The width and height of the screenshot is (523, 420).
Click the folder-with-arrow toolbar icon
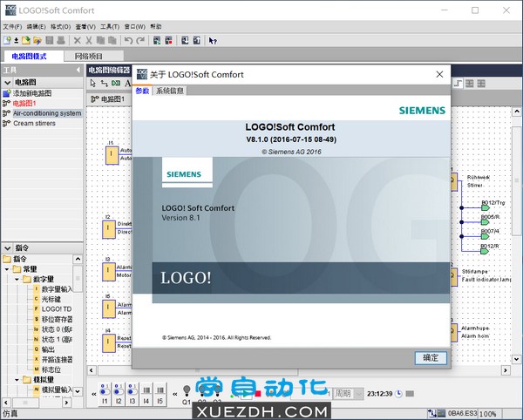37,41
